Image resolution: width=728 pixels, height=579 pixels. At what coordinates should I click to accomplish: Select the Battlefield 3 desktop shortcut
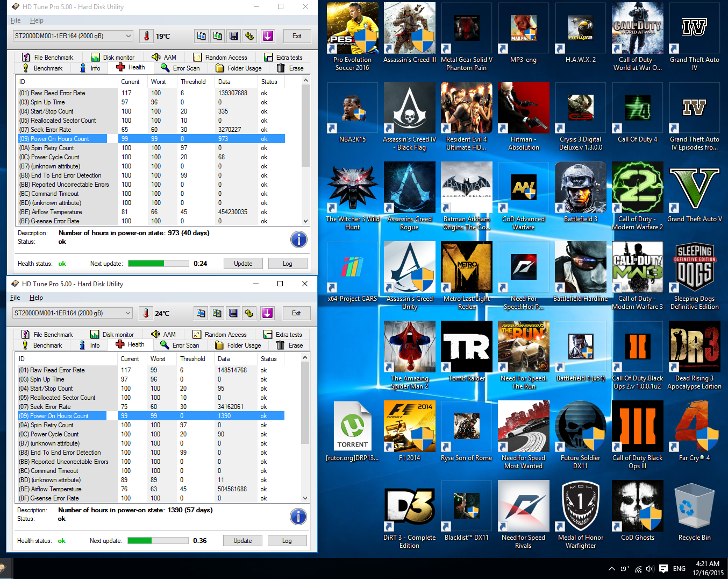coord(581,193)
